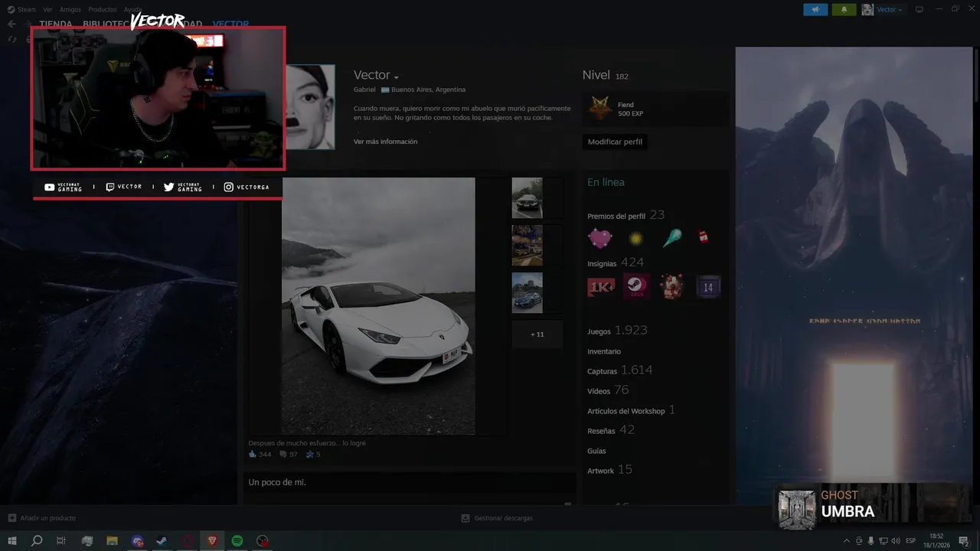The height and width of the screenshot is (551, 980).
Task: Open the pink Steam 2025 badge
Action: (636, 286)
